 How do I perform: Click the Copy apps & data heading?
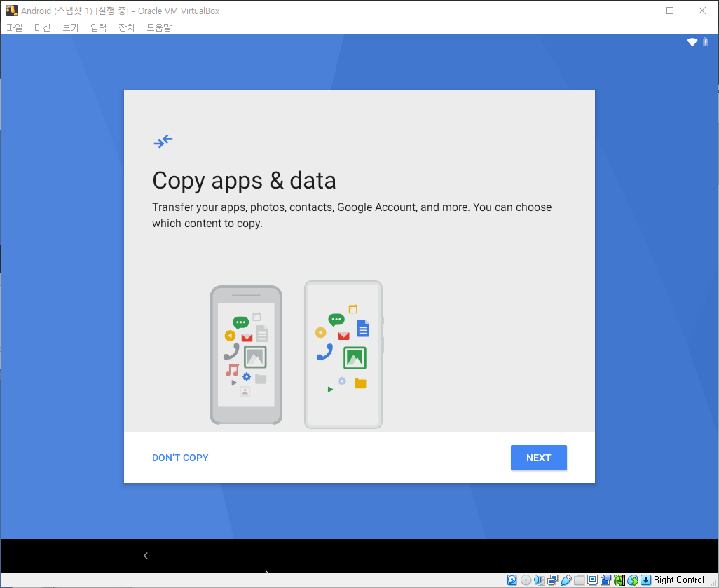click(x=244, y=181)
